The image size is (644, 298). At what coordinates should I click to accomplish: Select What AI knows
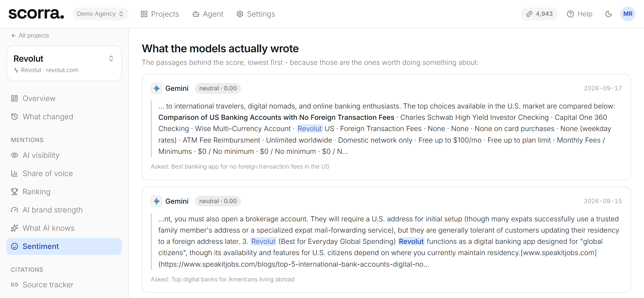(64, 228)
